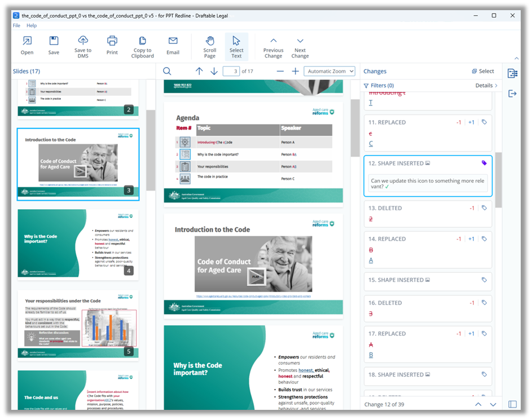This screenshot has height=420, width=532.
Task: Jump to the Previous Change
Action: pyautogui.click(x=273, y=45)
